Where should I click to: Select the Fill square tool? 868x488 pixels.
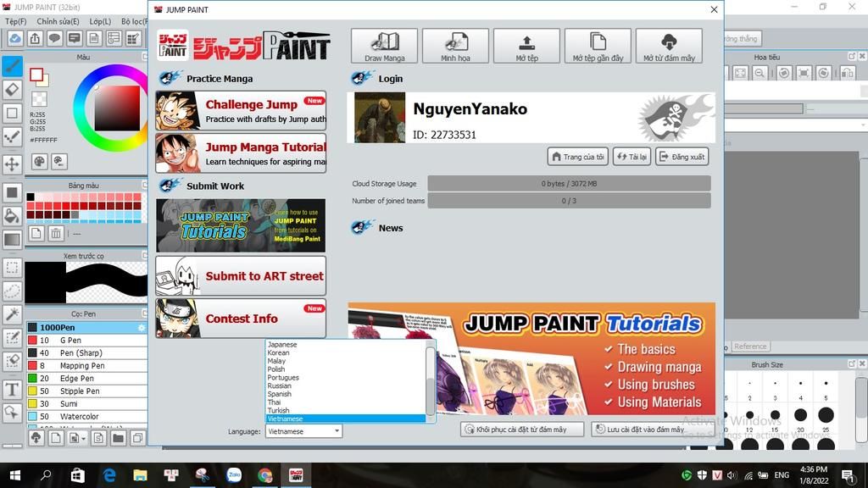(x=12, y=192)
